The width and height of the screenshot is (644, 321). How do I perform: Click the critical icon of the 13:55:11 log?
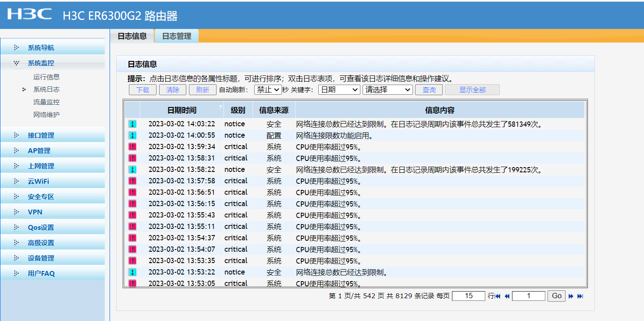point(132,227)
